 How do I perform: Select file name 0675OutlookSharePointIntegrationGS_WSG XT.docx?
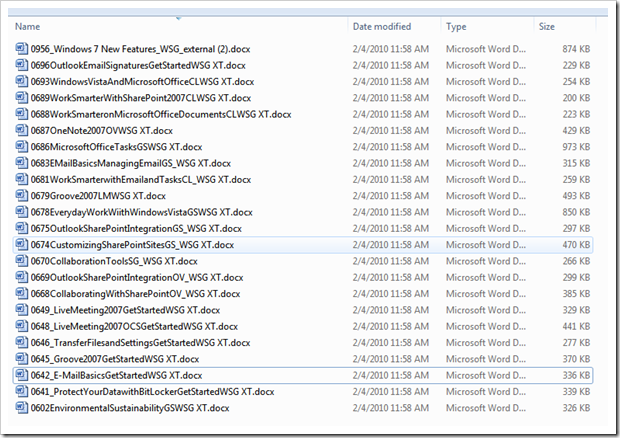pos(136,228)
